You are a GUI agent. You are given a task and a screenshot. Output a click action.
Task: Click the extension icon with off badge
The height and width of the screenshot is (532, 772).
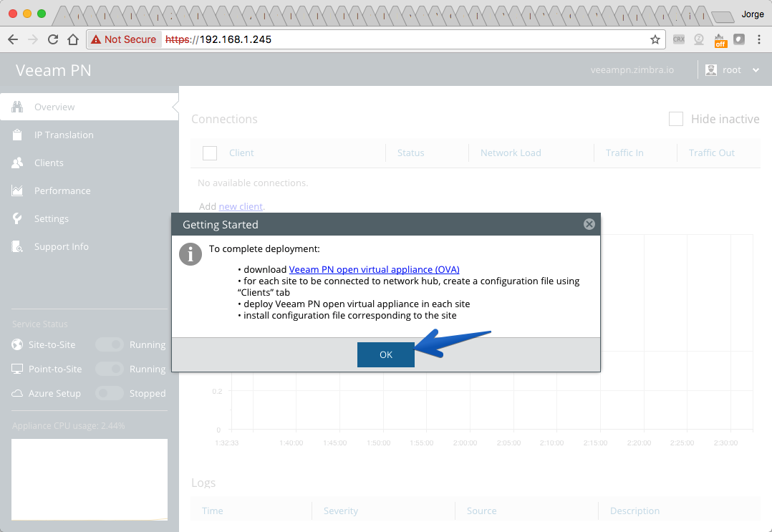719,40
